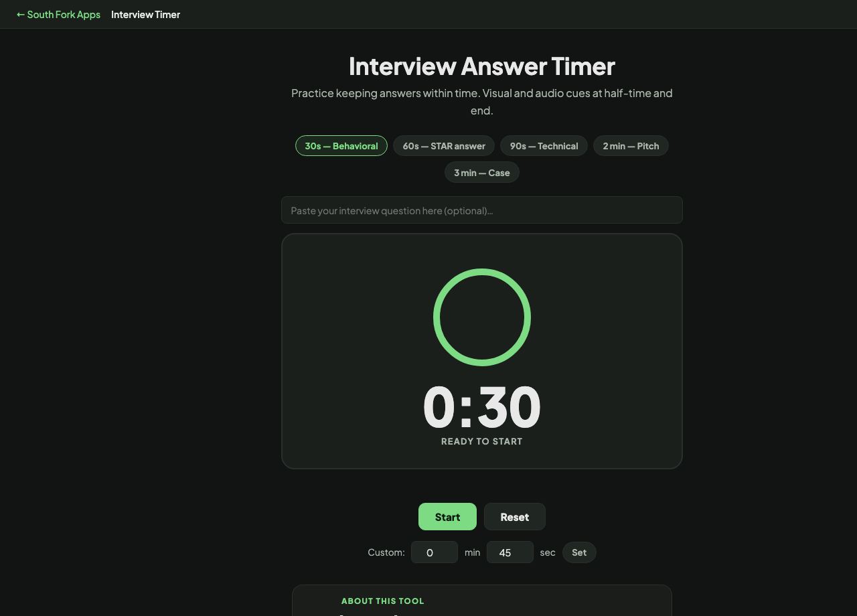Click the 0:30 countdown display
Image resolution: width=857 pixels, height=616 pixels.
(x=482, y=407)
